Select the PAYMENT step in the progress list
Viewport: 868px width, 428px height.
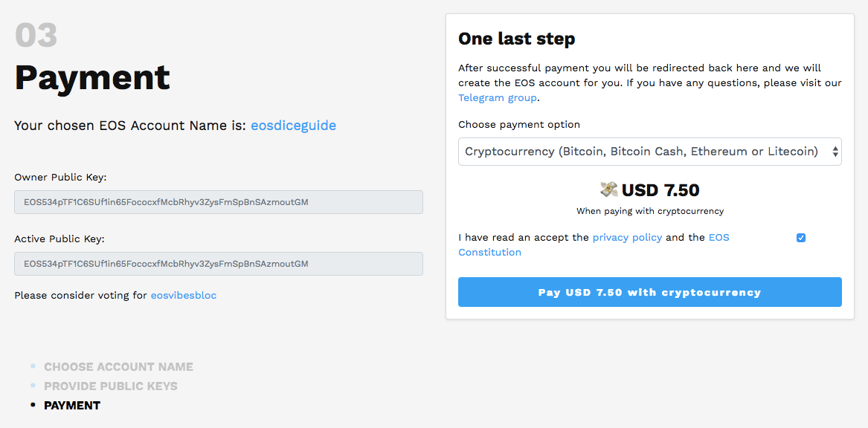coord(72,405)
